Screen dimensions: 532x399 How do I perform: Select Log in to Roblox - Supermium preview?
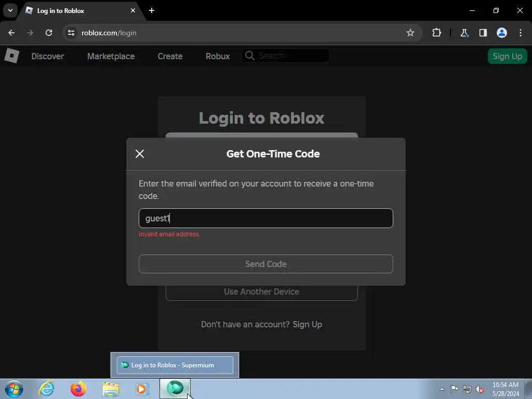click(175, 365)
